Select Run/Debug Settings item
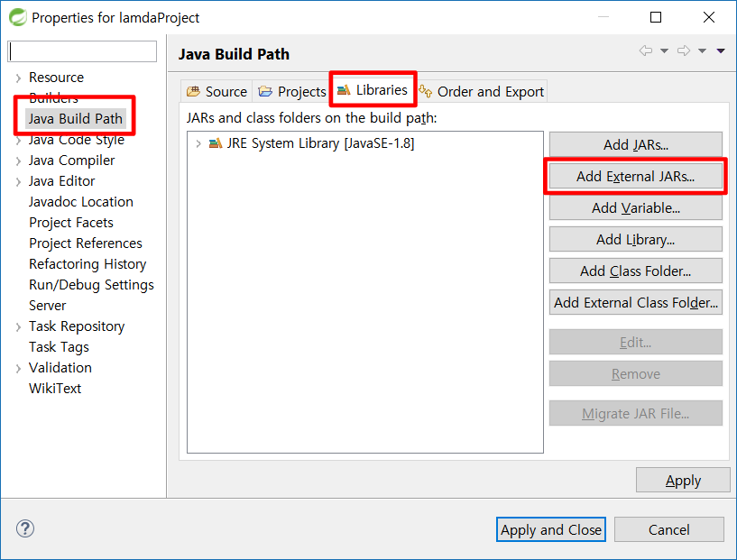The image size is (737, 560). pyautogui.click(x=91, y=285)
